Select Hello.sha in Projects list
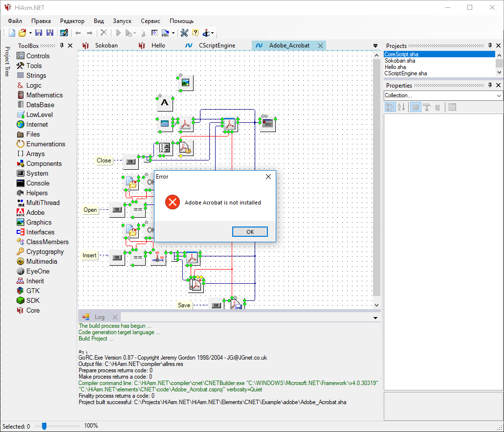The width and height of the screenshot is (504, 432). point(395,67)
